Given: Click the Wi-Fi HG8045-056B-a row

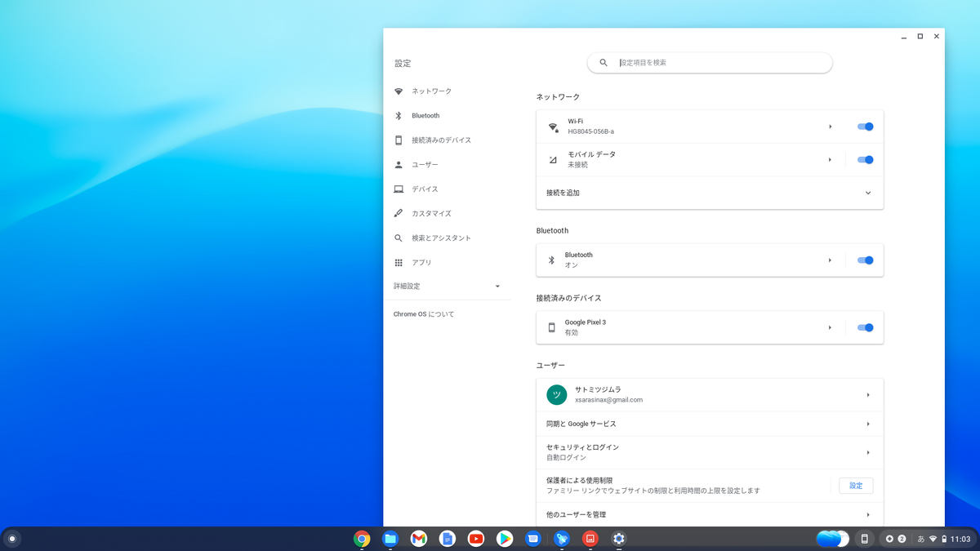Looking at the screenshot, I should (x=710, y=127).
